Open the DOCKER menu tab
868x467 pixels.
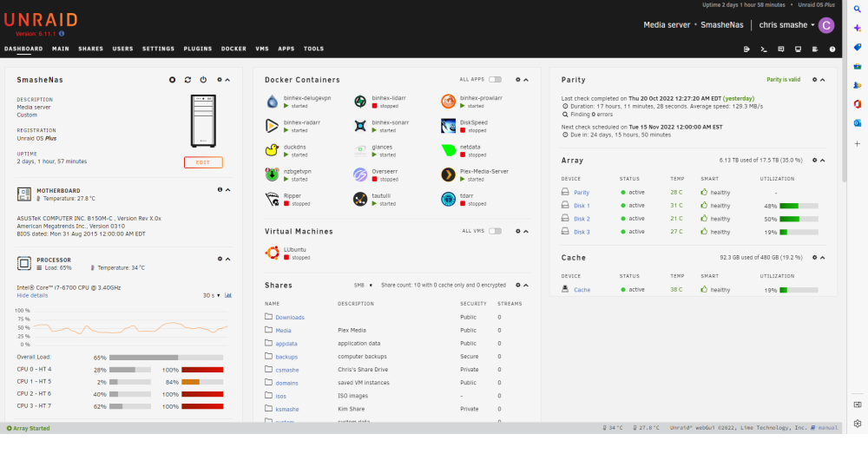(x=233, y=49)
